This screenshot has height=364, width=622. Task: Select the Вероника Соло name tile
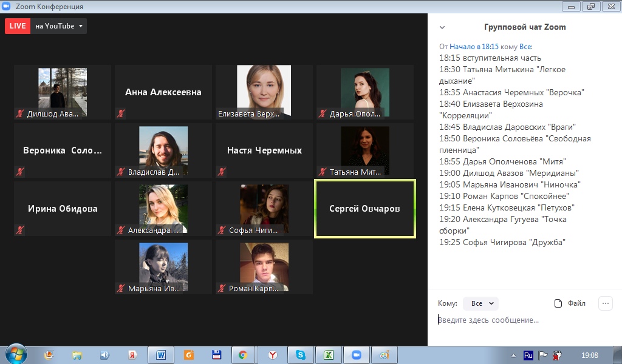click(63, 150)
